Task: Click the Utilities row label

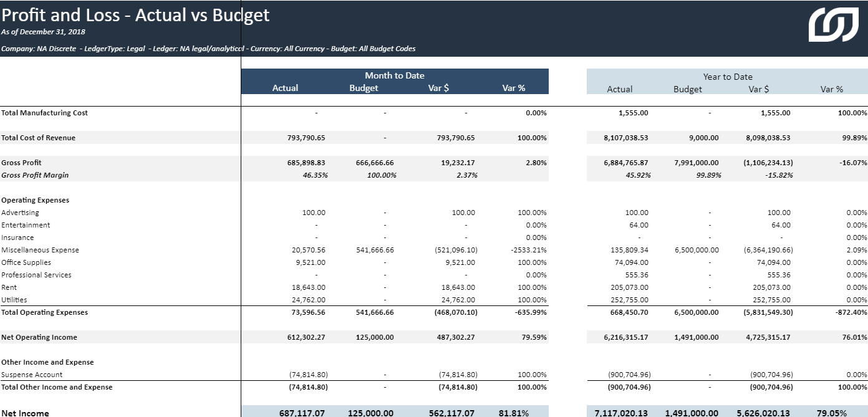Action: [x=14, y=300]
